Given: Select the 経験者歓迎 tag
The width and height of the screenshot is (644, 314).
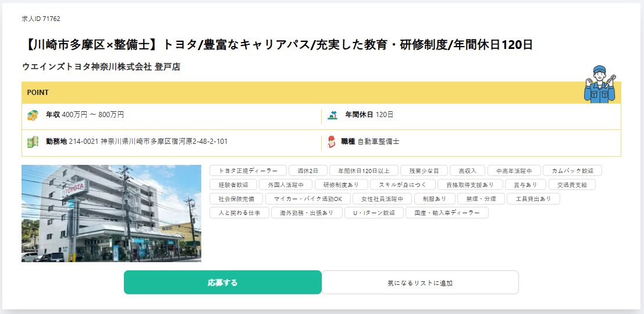Looking at the screenshot, I should pos(233,185).
